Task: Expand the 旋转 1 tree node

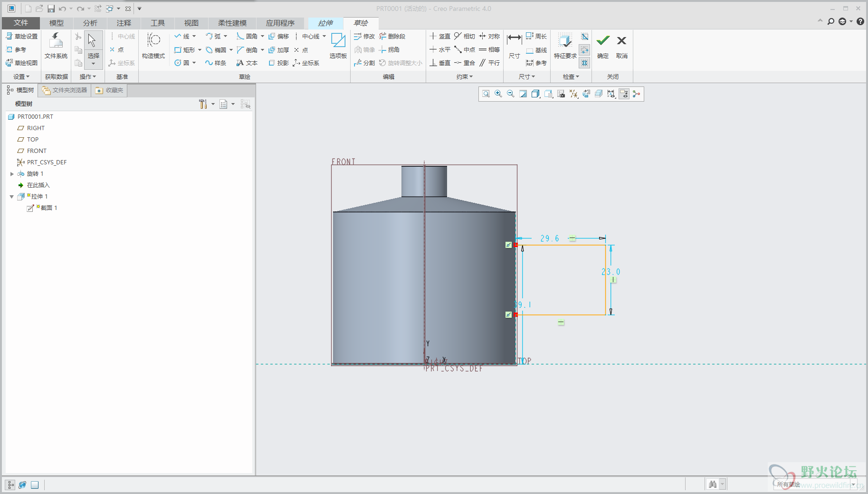Action: 12,174
